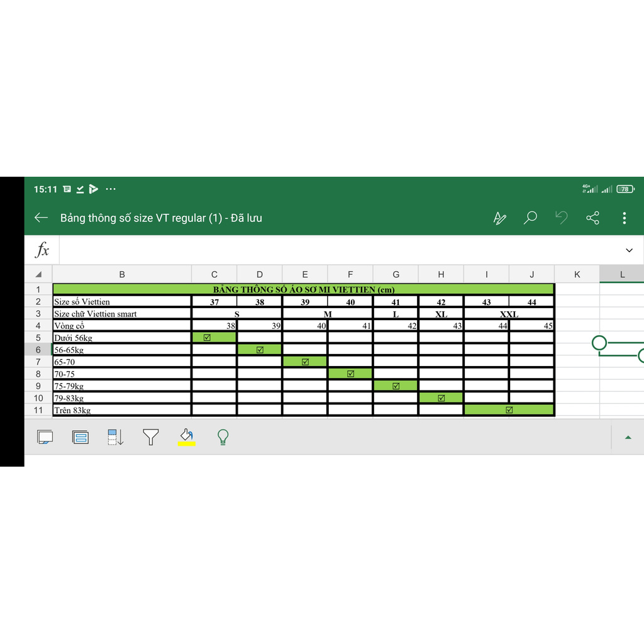Tap the card view icon in bottom toolbar
Viewport: 644px width, 644px height.
tap(80, 437)
